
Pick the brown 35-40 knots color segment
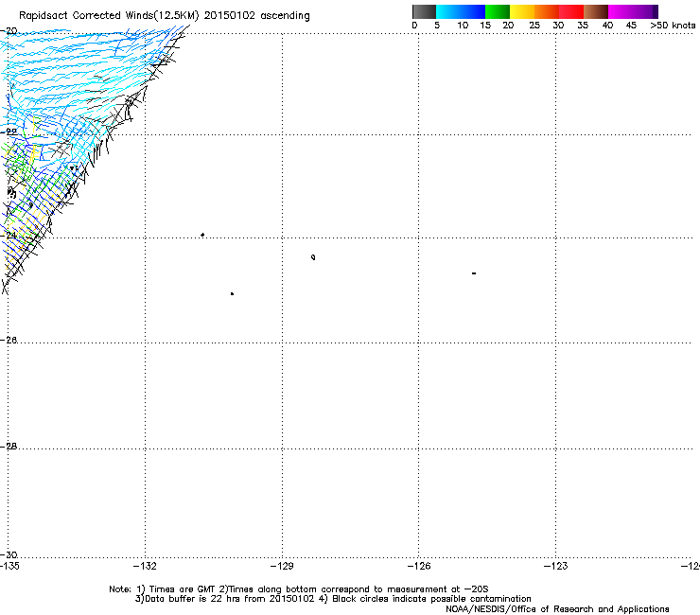[596, 11]
